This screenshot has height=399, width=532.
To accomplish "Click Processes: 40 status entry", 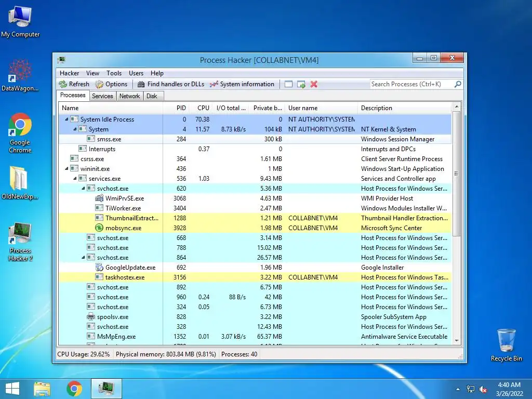I will pos(239,354).
